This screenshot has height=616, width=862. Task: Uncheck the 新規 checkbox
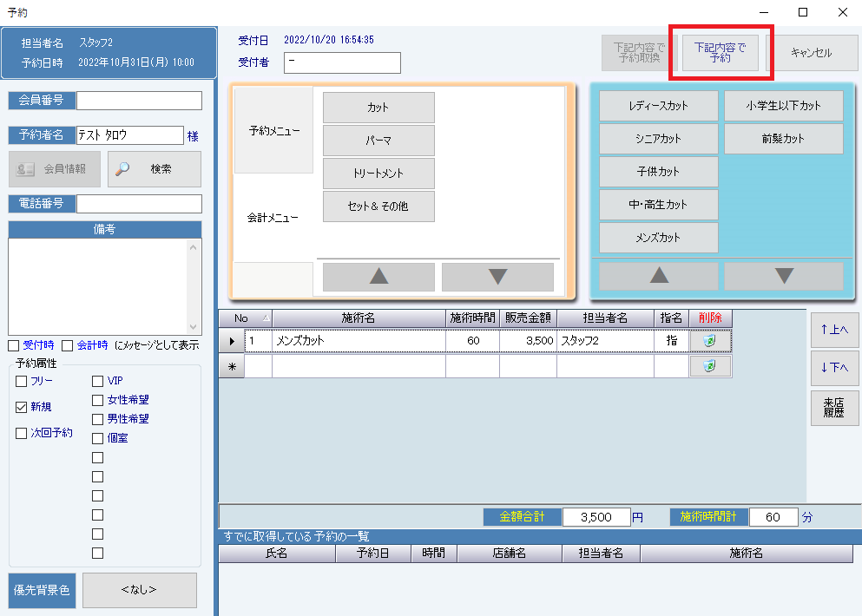pos(22,407)
